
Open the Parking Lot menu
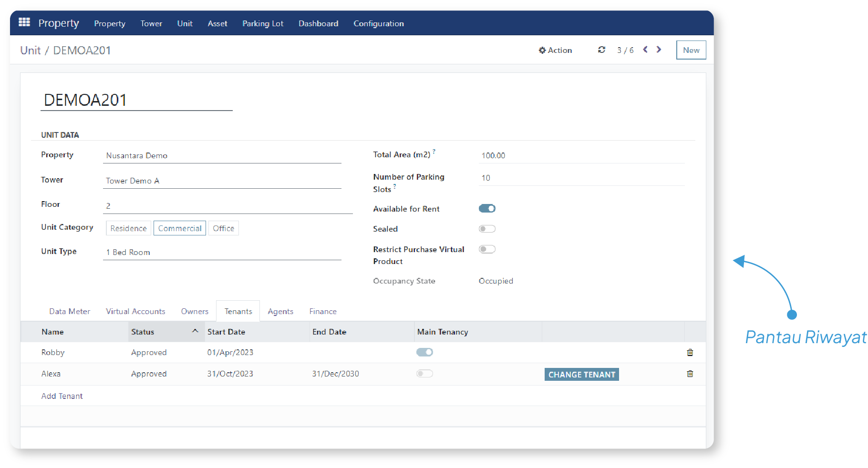coord(262,23)
